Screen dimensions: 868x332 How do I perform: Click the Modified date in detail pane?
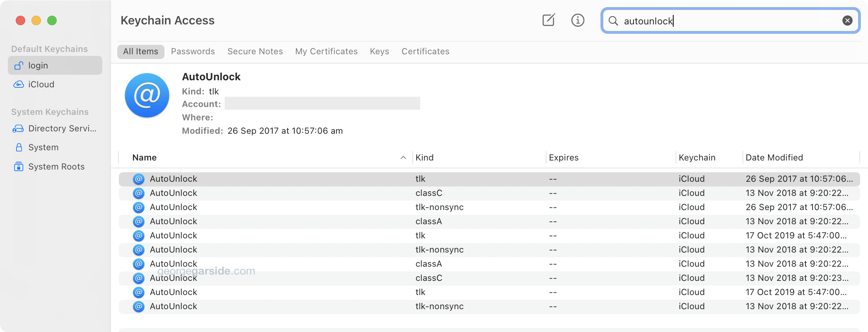285,131
